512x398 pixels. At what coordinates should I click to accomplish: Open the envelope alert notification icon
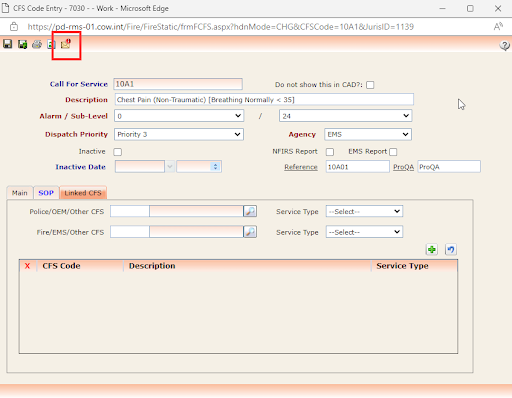coord(66,44)
